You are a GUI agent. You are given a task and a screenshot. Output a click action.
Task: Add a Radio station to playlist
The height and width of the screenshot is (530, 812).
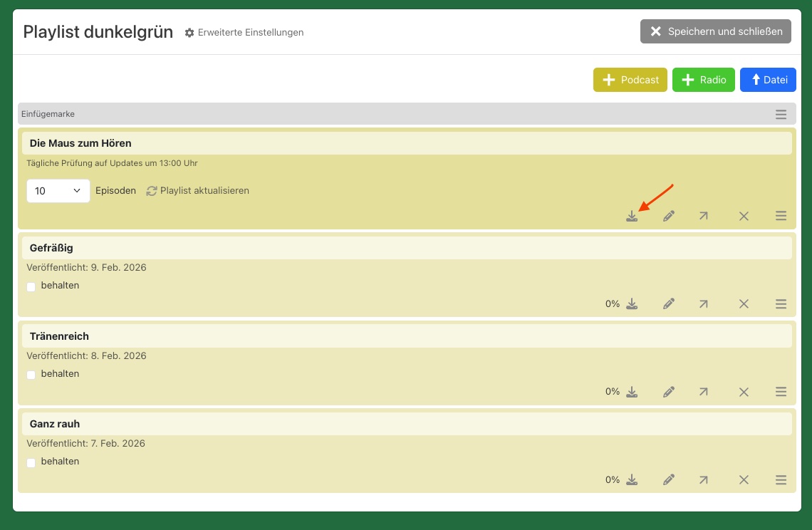click(x=703, y=80)
